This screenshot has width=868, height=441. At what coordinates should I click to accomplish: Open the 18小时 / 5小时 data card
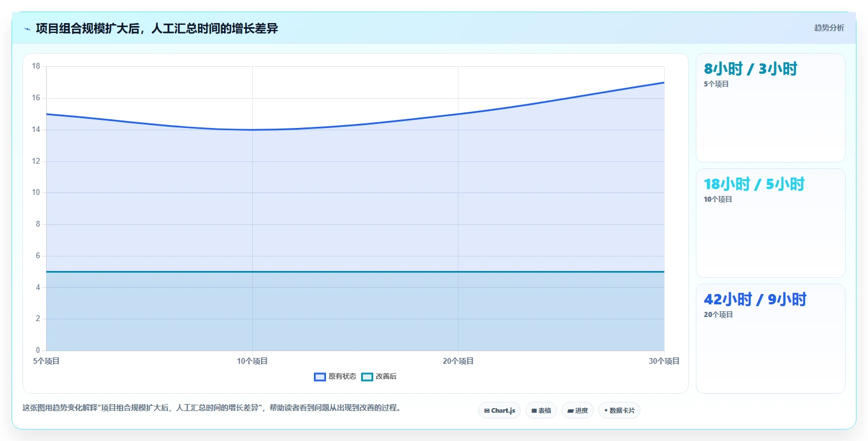(771, 223)
